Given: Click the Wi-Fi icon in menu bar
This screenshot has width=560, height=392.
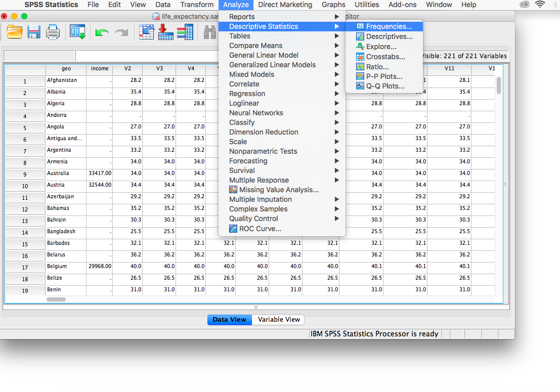Looking at the screenshot, I should click(x=540, y=5).
